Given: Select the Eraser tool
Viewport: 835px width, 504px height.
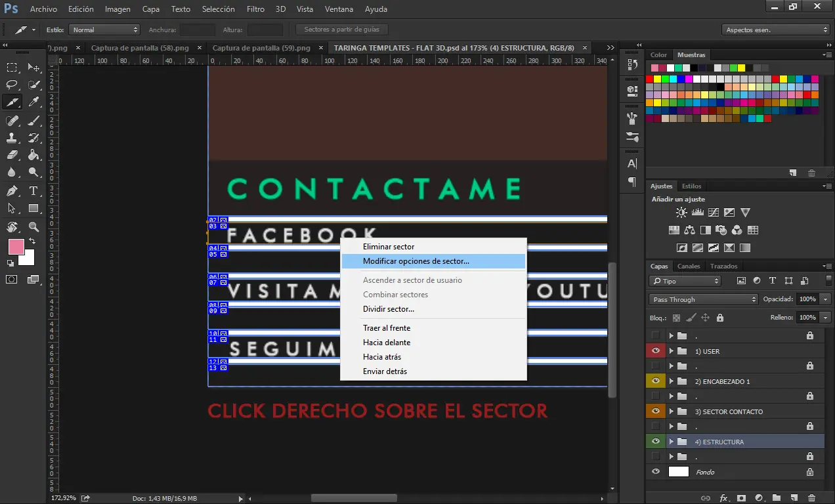Looking at the screenshot, I should 12,156.
